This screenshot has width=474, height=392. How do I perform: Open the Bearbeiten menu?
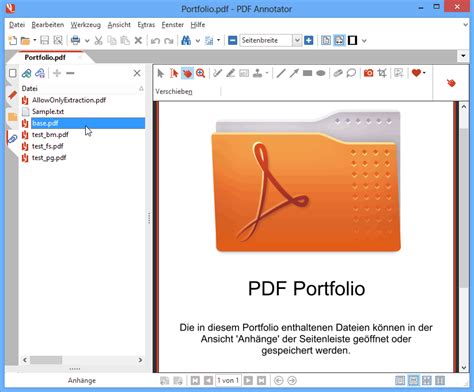point(48,25)
